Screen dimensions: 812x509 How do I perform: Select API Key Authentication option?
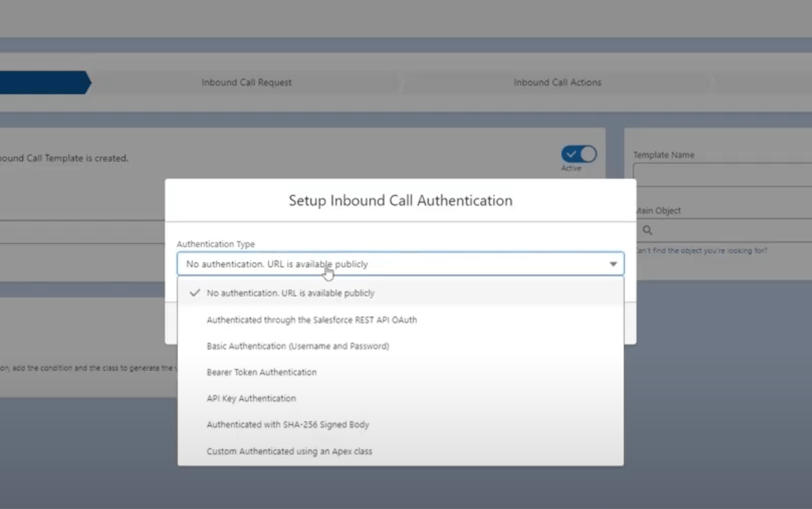tap(400, 398)
